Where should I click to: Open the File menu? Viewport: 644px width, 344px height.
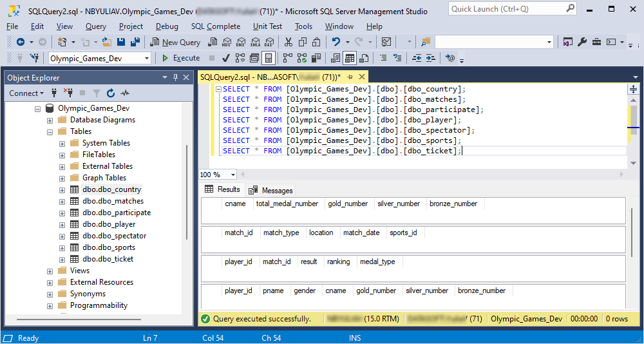[12, 26]
